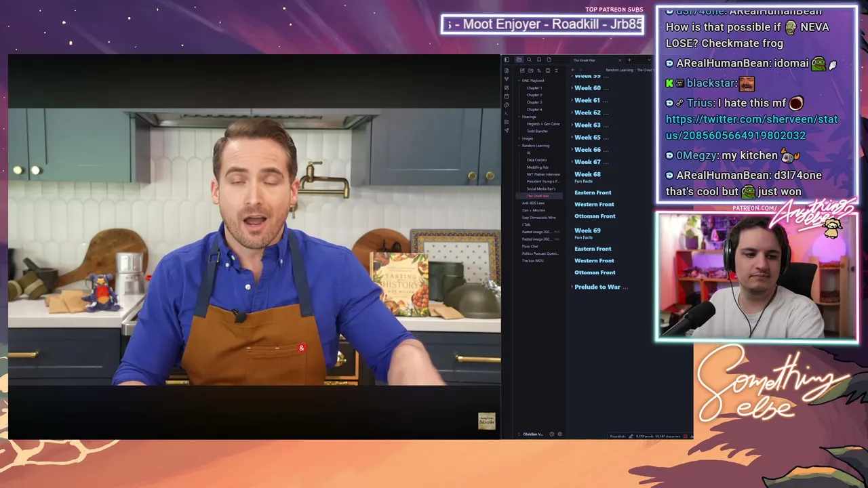Click Random Learning in the breadcrumb
868x488 pixels.
point(619,70)
